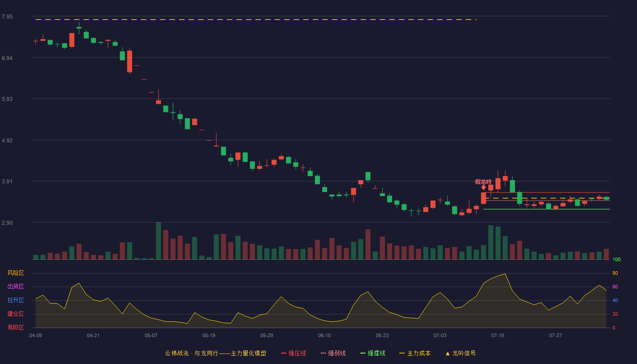Click the yellow dashed cost line at top
This screenshot has height=364, width=637.
click(x=256, y=20)
